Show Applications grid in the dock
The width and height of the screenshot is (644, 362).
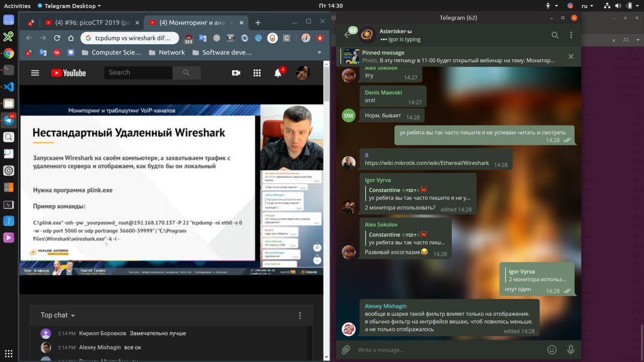pyautogui.click(x=9, y=353)
